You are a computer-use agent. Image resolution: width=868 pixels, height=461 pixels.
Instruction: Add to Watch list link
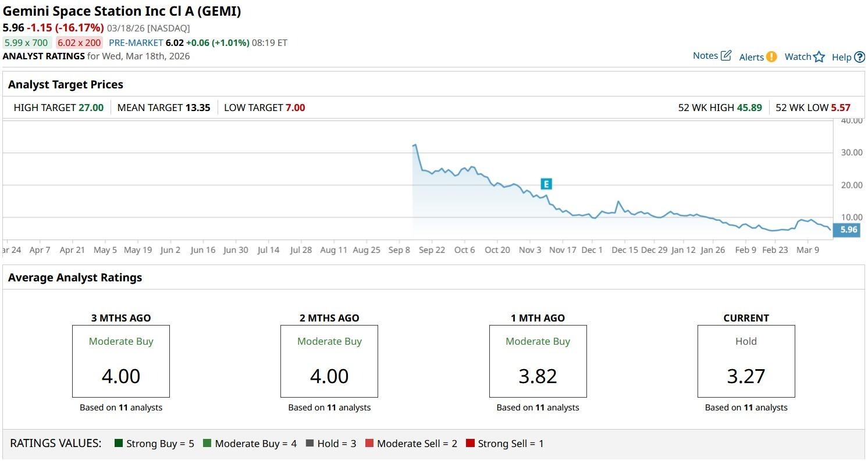[x=798, y=56]
